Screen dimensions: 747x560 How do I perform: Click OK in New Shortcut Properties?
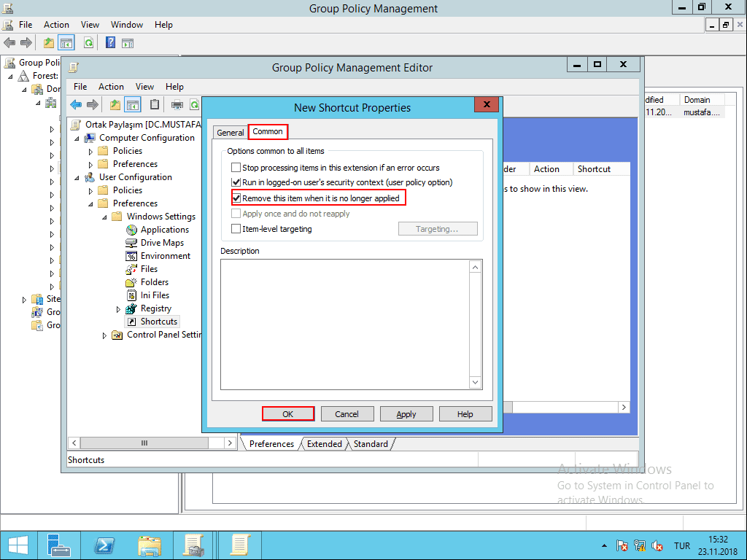287,414
